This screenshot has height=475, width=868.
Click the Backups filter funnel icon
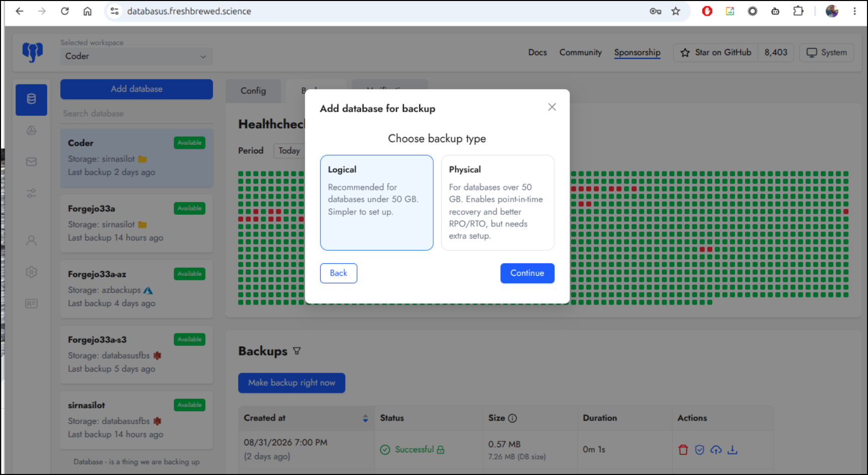click(x=297, y=351)
